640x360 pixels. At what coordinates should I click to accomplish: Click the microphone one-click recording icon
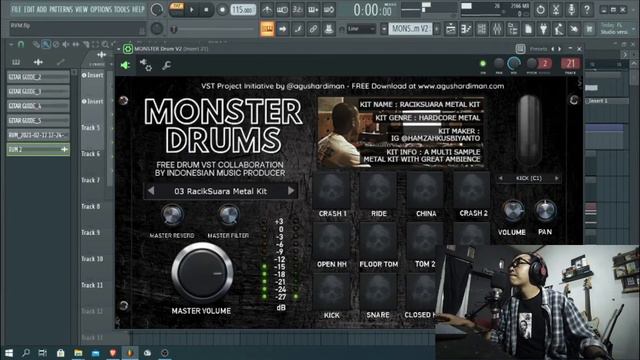point(571,9)
